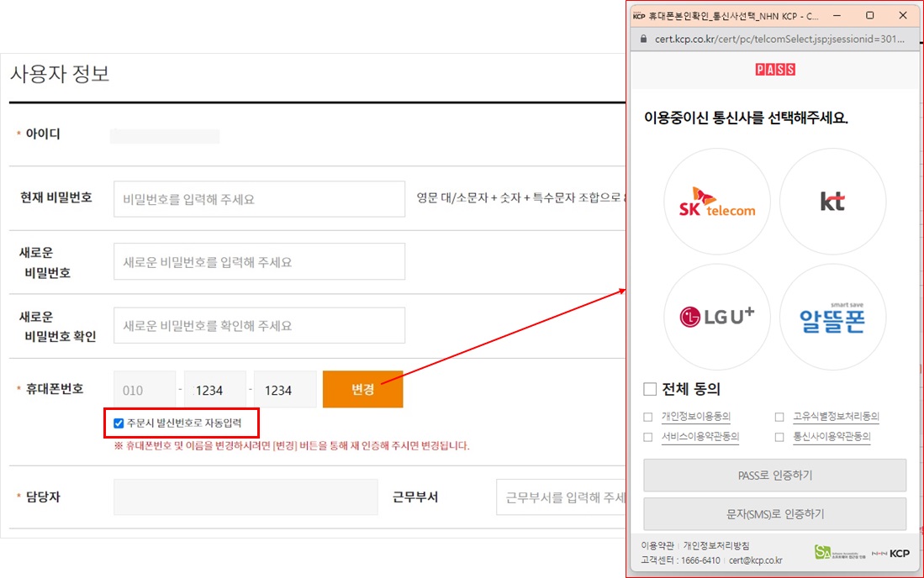Maximize the KCP popup window

pos(870,15)
